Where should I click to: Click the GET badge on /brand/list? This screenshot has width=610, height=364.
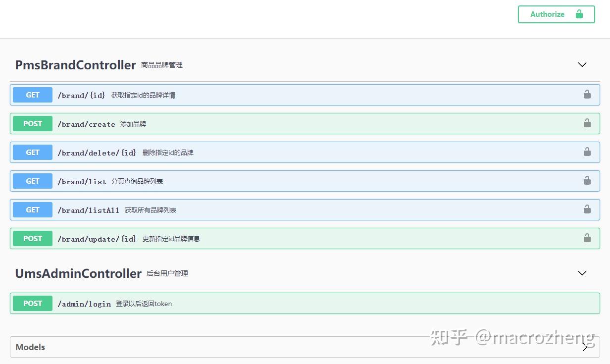click(x=32, y=181)
